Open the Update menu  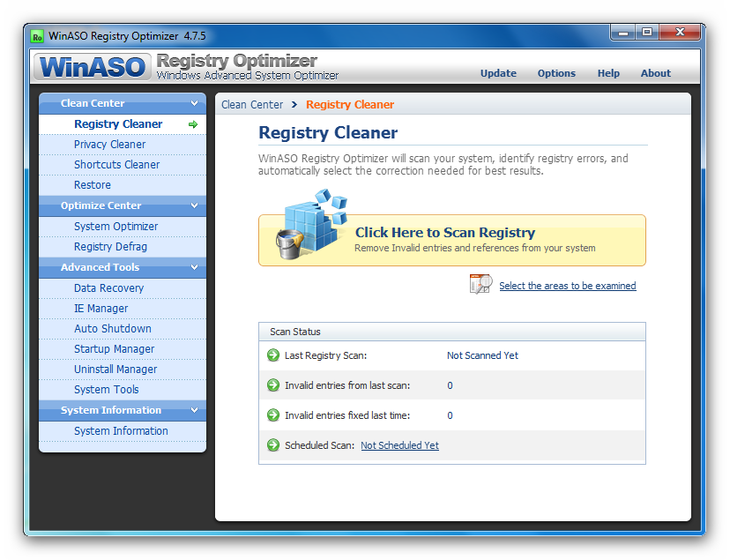click(x=498, y=73)
